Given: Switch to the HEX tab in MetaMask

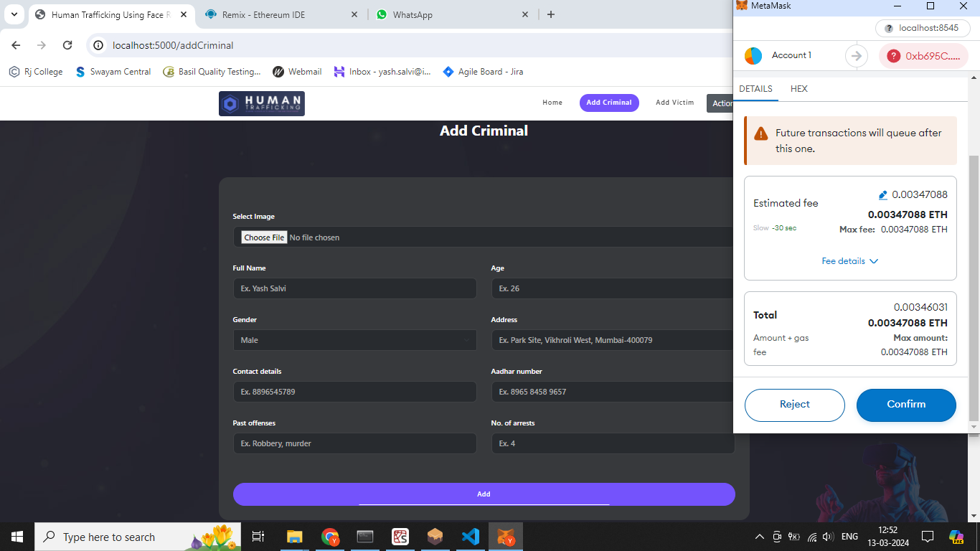Looking at the screenshot, I should [x=798, y=89].
